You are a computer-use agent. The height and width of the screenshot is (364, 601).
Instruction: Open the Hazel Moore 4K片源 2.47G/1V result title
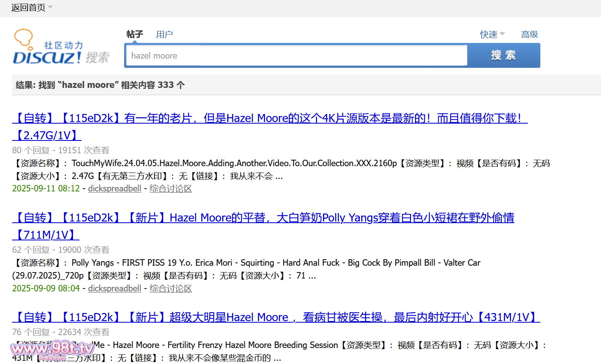(270, 126)
